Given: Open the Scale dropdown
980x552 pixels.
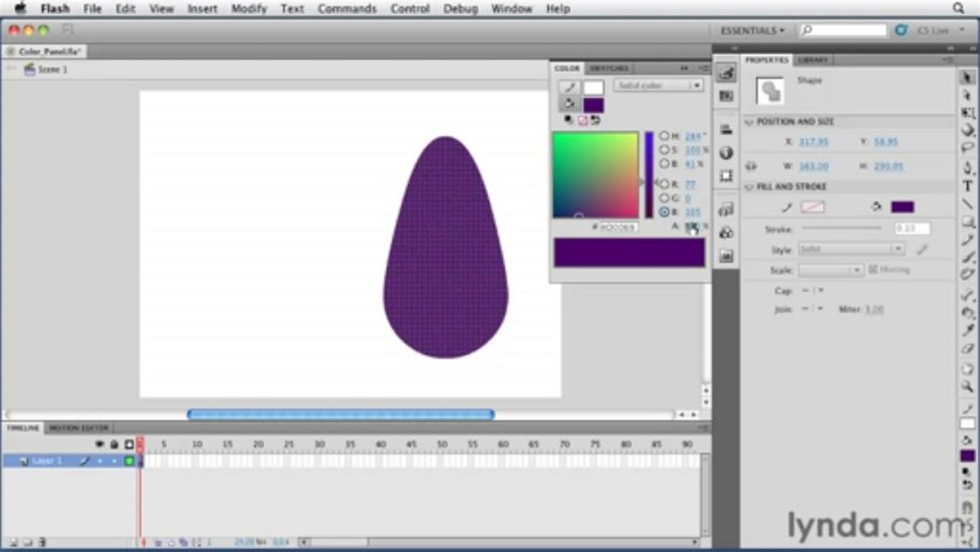Looking at the screenshot, I should tap(831, 270).
